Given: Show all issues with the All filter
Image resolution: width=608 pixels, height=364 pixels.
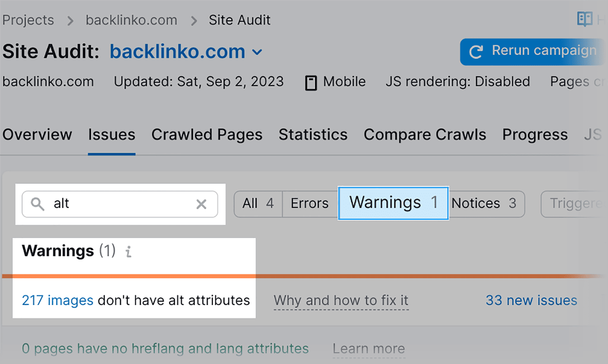Looking at the screenshot, I should coord(257,204).
